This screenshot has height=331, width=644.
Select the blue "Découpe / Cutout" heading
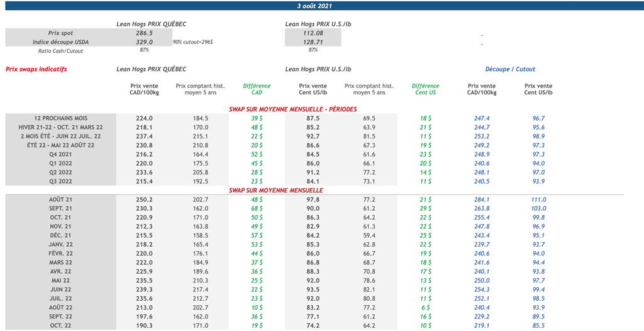[510, 69]
